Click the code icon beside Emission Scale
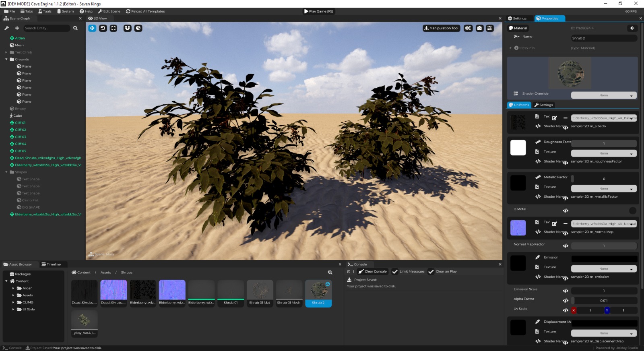This screenshot has width=644, height=351. (x=566, y=291)
